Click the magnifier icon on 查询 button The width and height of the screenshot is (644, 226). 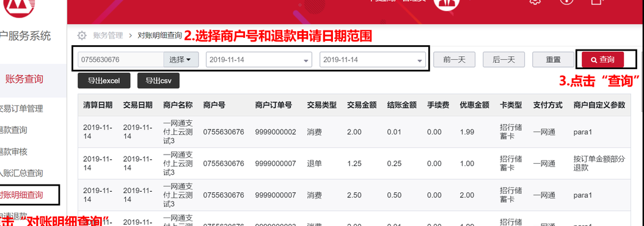tap(594, 60)
